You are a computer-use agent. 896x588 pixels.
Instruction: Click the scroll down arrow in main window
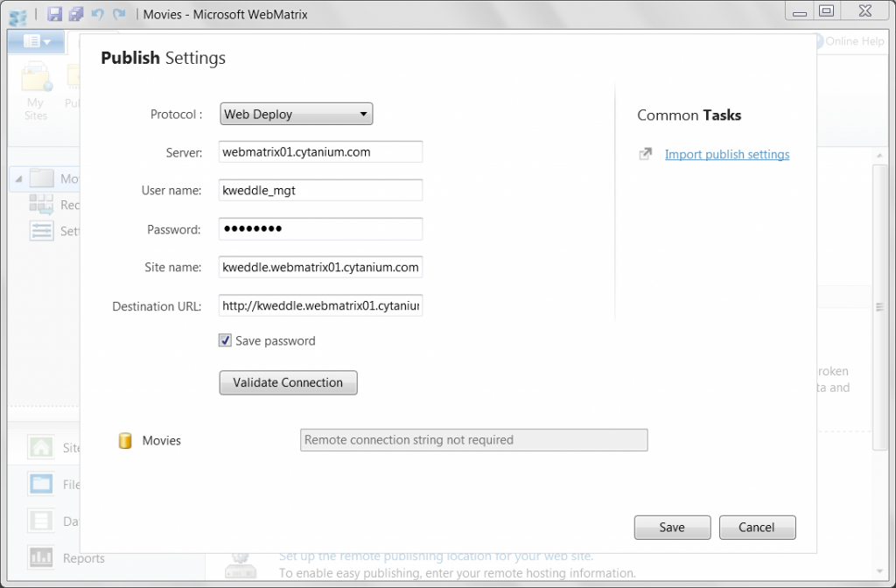879,571
